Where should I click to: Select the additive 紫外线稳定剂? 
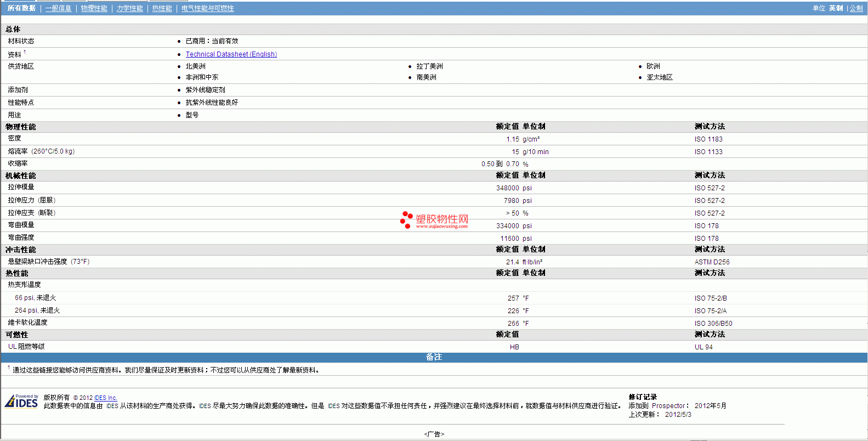tap(205, 90)
